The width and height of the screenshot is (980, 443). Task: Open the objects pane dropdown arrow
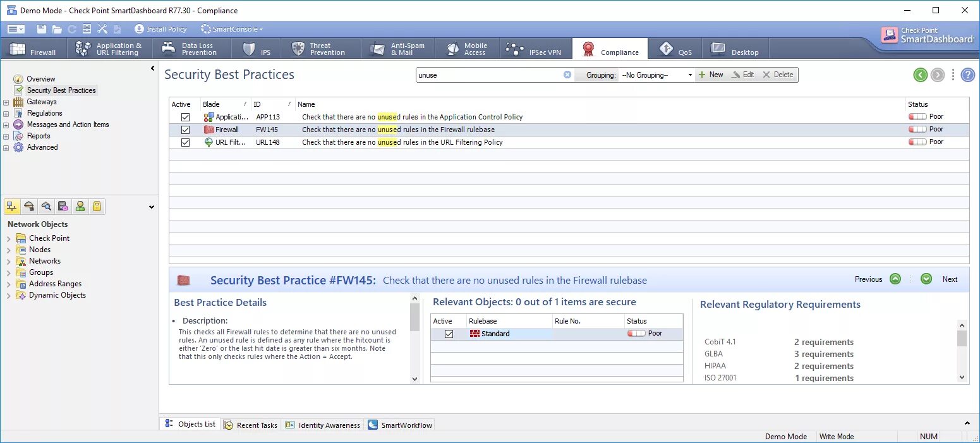pos(152,207)
